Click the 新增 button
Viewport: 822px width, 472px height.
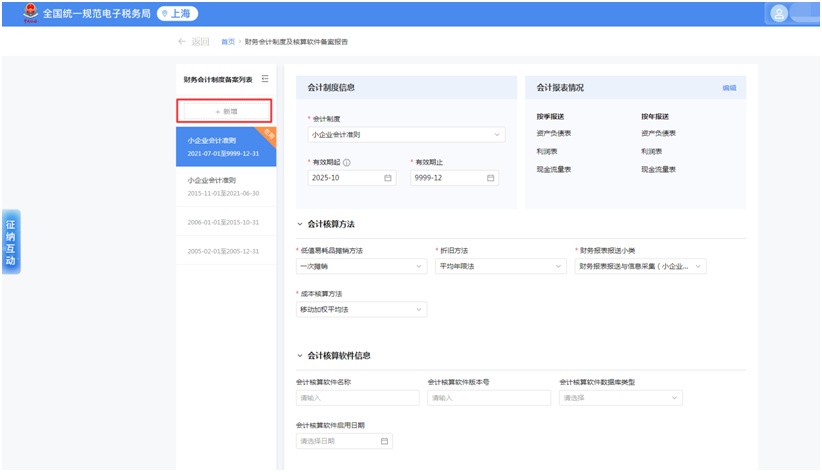[225, 111]
